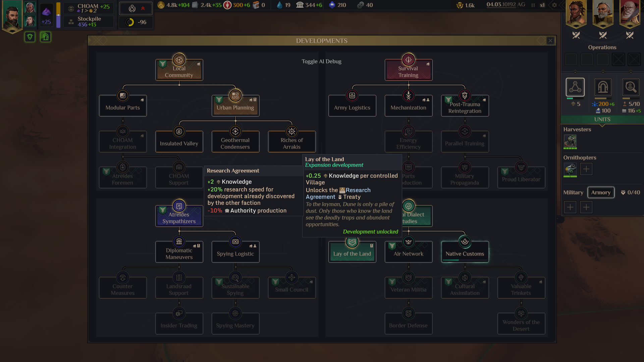Select the Native Customs development
644x362 pixels.
coord(465,253)
